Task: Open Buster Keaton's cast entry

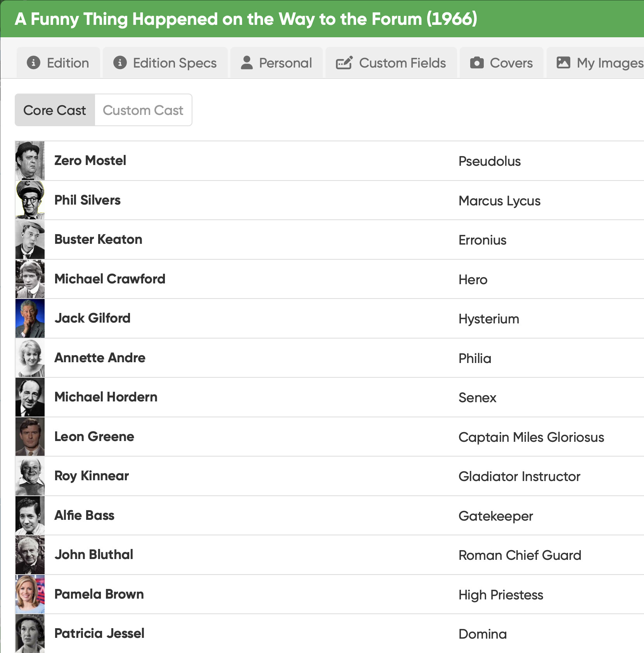Action: 329,240
